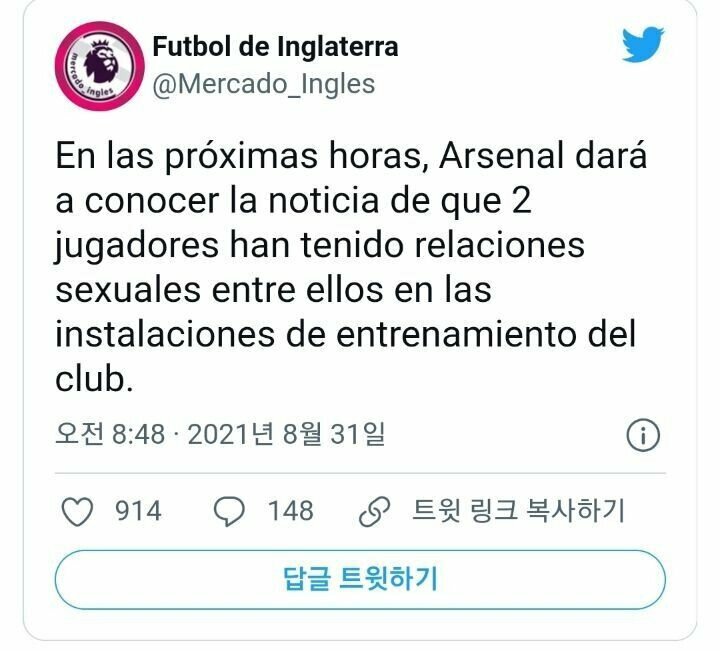Open the Mercado_Ingles profile avatar
The height and width of the screenshot is (651, 720).
coord(100,66)
